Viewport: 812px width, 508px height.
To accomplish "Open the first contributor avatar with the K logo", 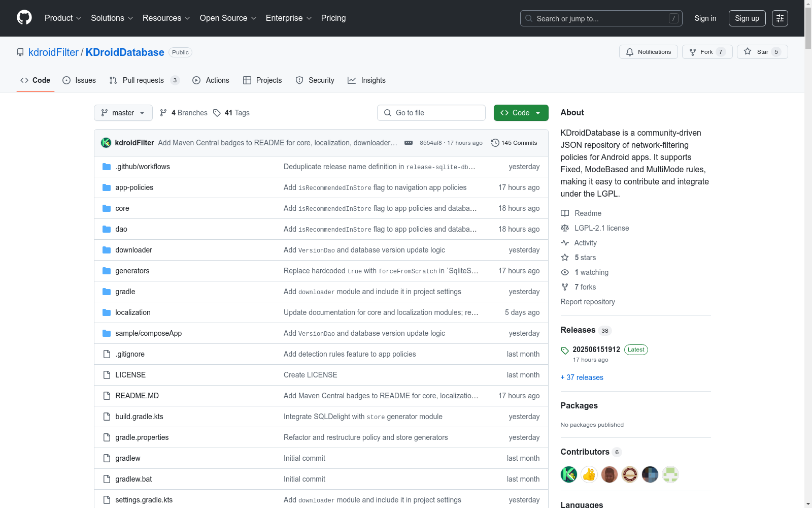I will [x=569, y=474].
